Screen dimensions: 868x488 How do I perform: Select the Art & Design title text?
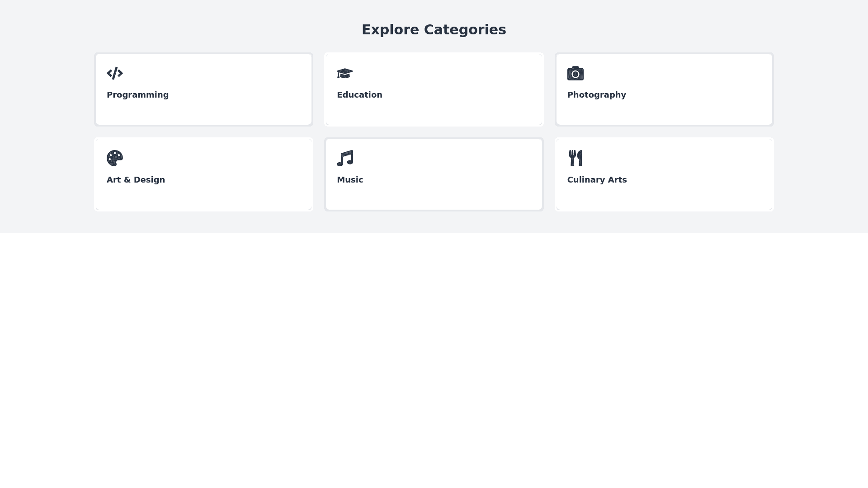pyautogui.click(x=136, y=180)
